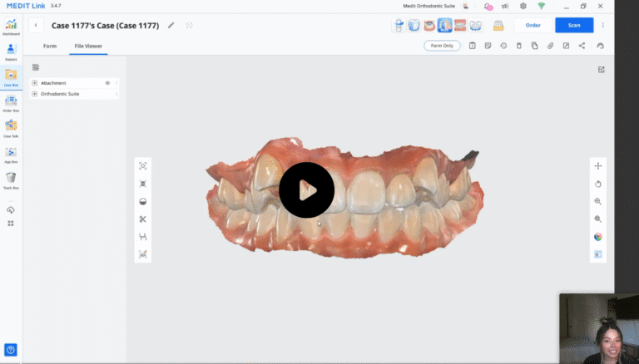
Task: Click the Order button
Action: point(532,25)
